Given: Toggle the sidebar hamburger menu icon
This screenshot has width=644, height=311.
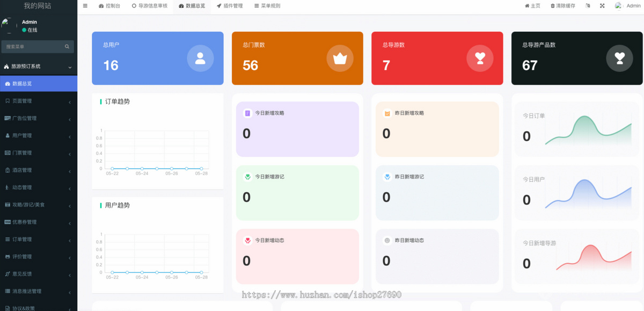Looking at the screenshot, I should point(85,6).
